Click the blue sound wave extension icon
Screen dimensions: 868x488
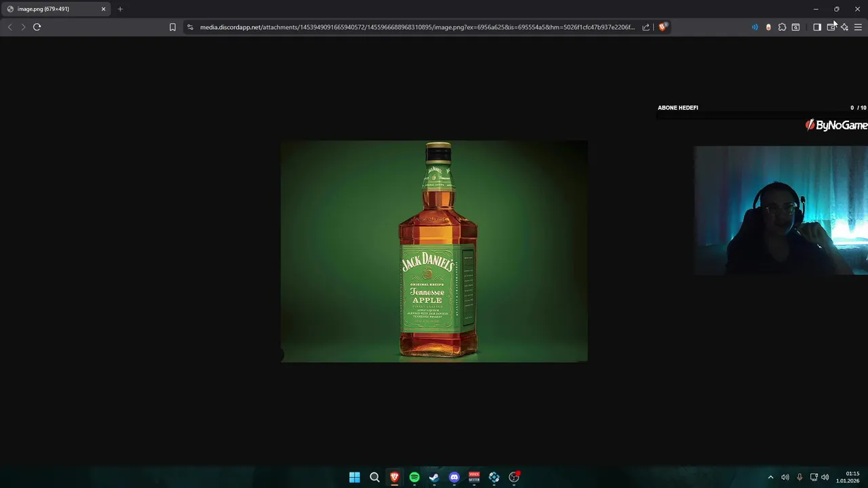(x=755, y=27)
